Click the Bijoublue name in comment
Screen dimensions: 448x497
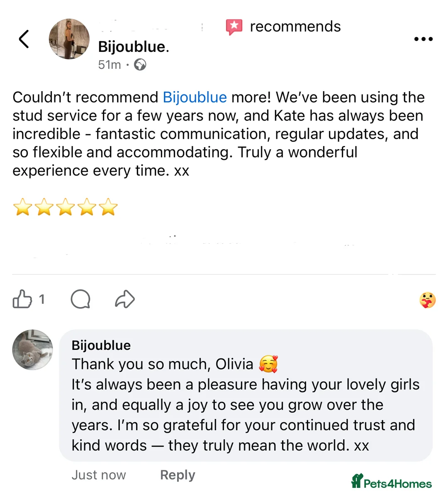(x=101, y=345)
